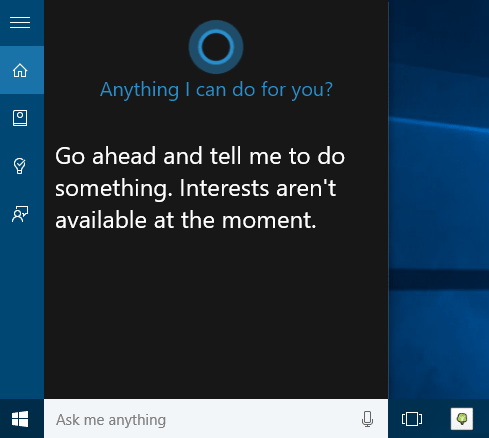Open Task View from the taskbar

[412, 419]
